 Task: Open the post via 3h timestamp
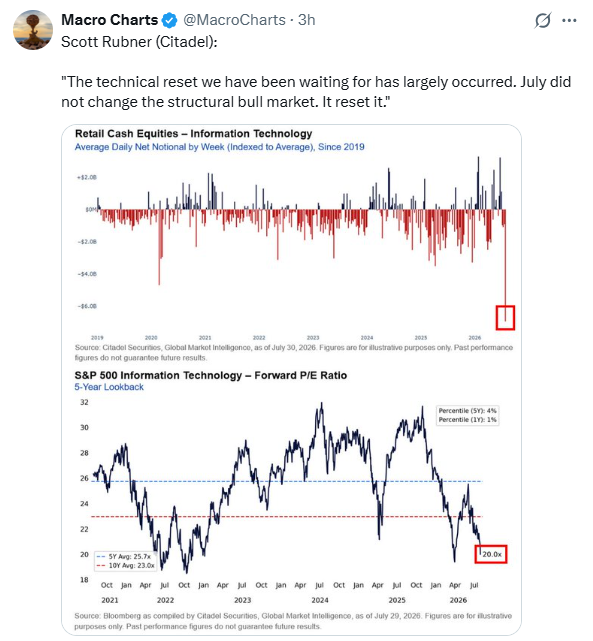point(307,20)
